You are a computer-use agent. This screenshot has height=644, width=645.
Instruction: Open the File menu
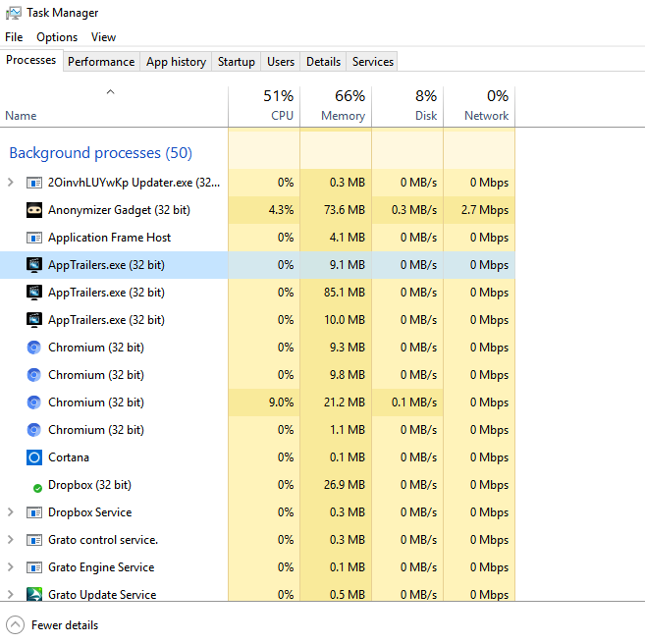(x=14, y=37)
